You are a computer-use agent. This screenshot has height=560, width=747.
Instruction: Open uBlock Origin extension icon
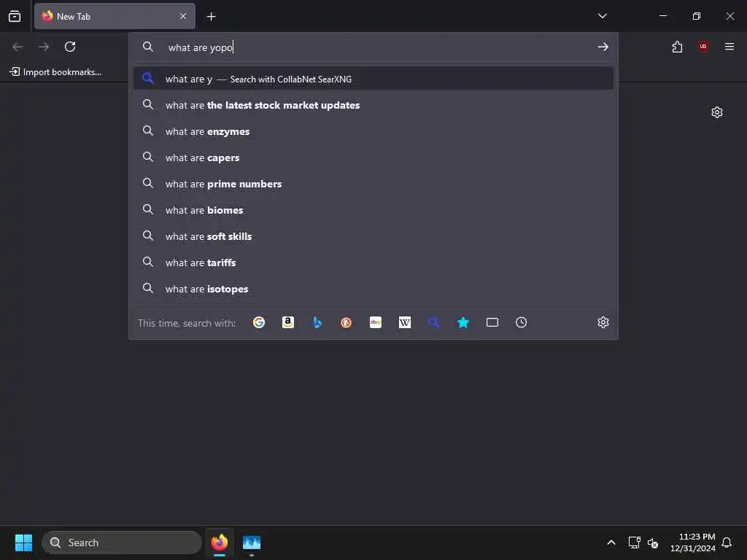click(703, 47)
